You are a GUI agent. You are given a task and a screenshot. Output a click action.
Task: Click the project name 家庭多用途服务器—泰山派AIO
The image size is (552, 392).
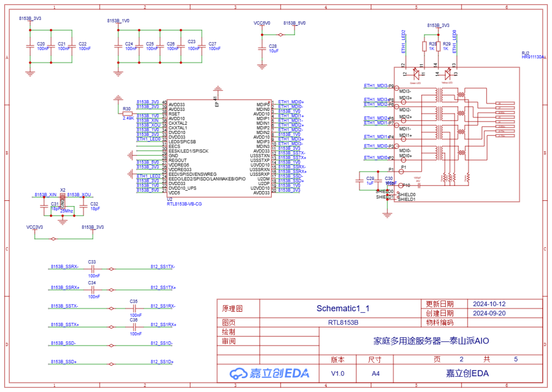(x=431, y=340)
